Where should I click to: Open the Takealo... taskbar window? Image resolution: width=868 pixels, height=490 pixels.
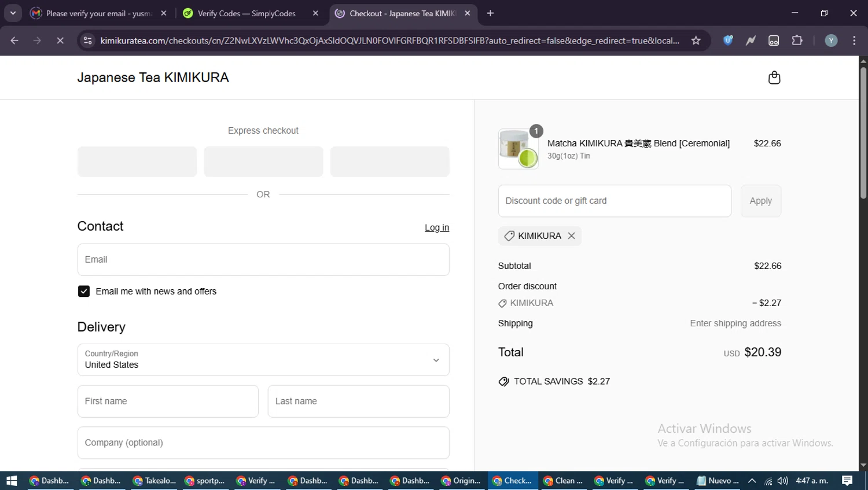pyautogui.click(x=154, y=481)
